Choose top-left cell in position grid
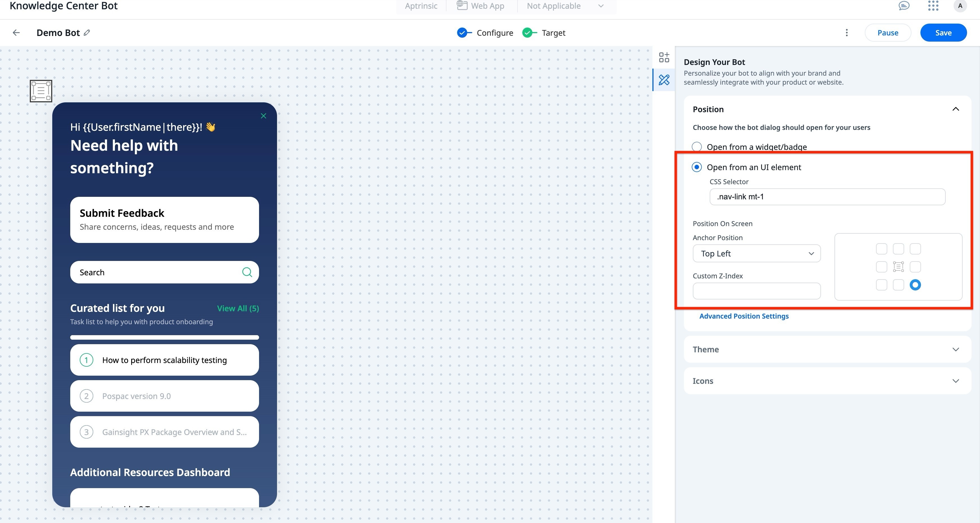 pyautogui.click(x=881, y=249)
